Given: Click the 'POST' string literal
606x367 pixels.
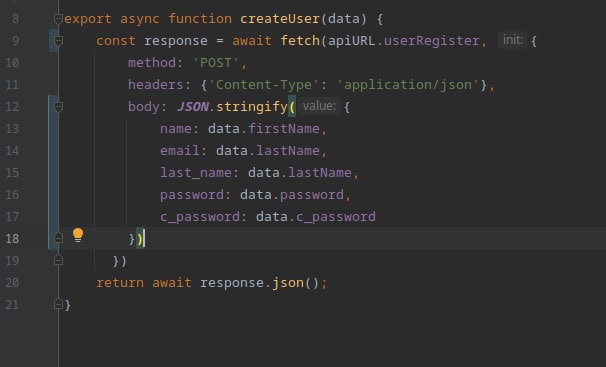Looking at the screenshot, I should pyautogui.click(x=216, y=63).
